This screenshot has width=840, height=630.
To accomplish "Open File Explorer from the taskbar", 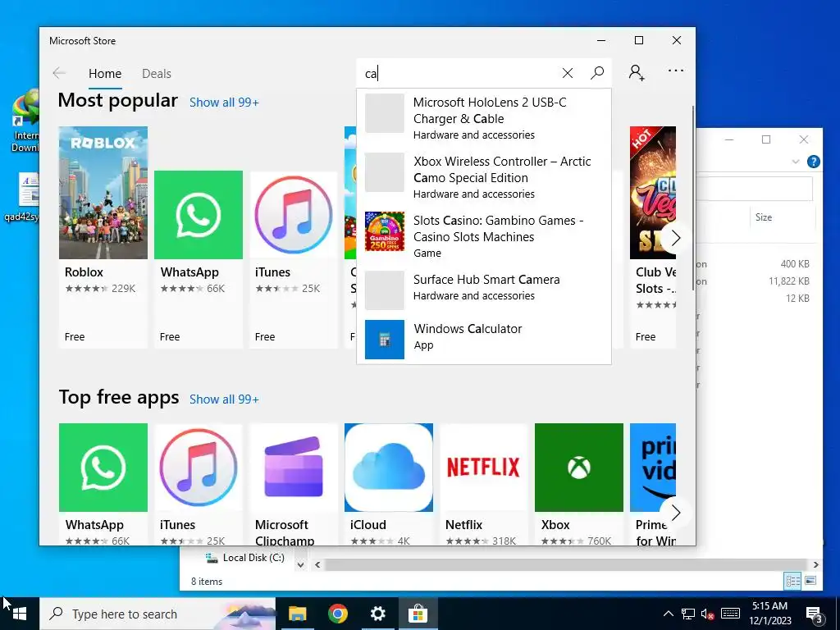I will pyautogui.click(x=297, y=614).
